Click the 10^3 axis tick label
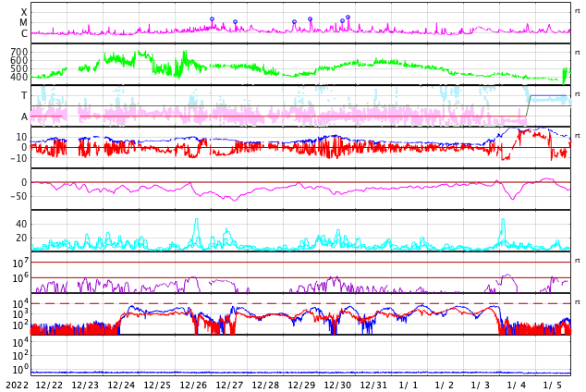Screen dimensions: 586x392 (x=20, y=314)
